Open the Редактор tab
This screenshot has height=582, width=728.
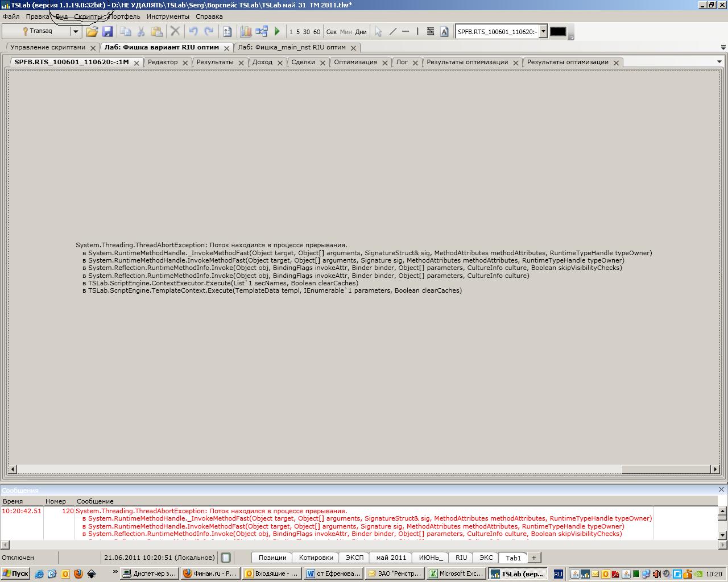(x=163, y=62)
